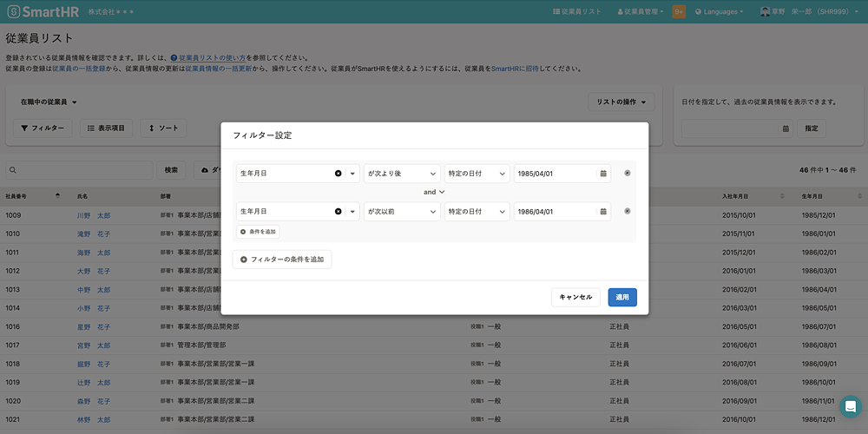Remove the first filter condition row
This screenshot has width=868, height=434.
(628, 173)
